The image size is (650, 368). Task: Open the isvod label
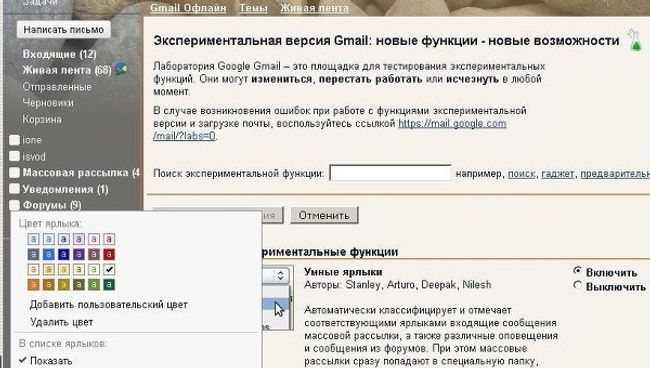tap(34, 157)
